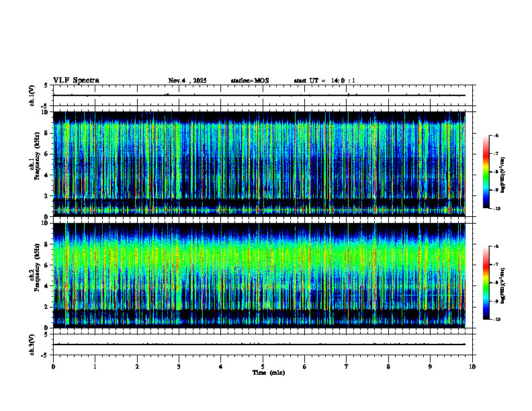Click time axis tick label "3"
Viewport: 532px width, 411px height.
coord(179,367)
